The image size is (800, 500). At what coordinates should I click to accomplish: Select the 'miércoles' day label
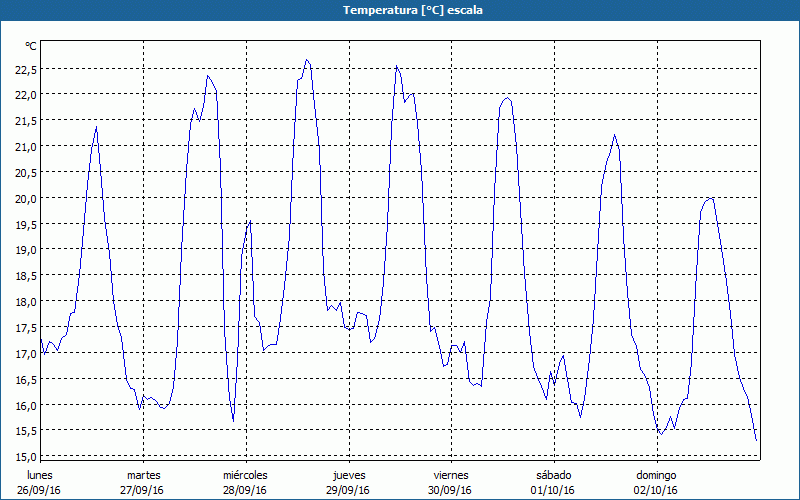coord(245,475)
